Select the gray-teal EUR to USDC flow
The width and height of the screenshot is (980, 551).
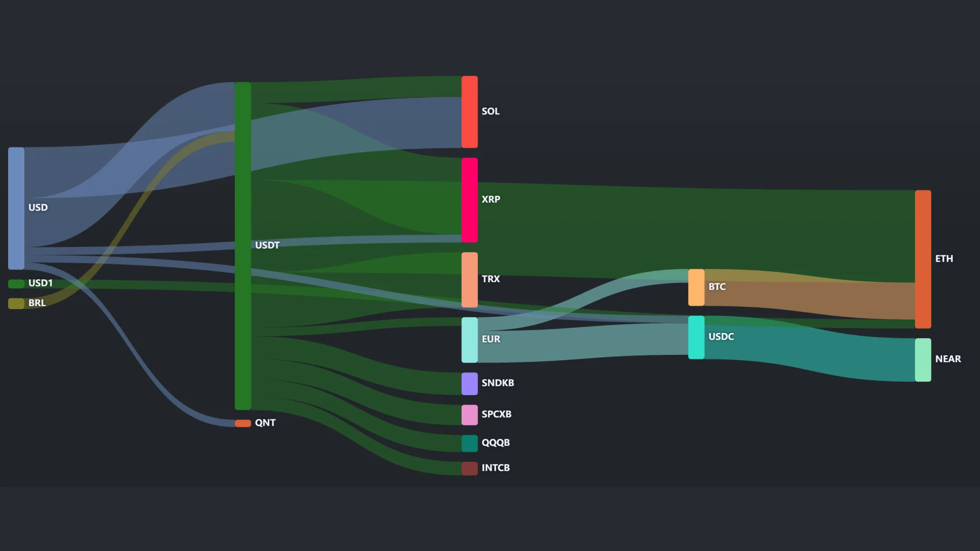(583, 342)
